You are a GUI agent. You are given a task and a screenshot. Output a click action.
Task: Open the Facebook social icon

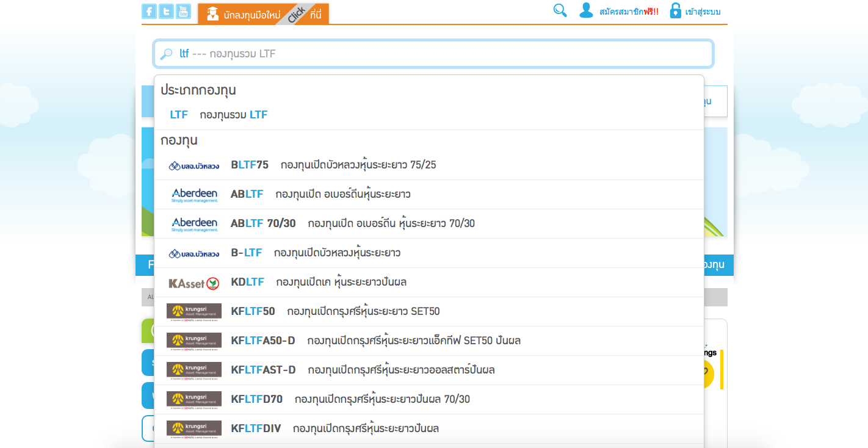point(149,11)
